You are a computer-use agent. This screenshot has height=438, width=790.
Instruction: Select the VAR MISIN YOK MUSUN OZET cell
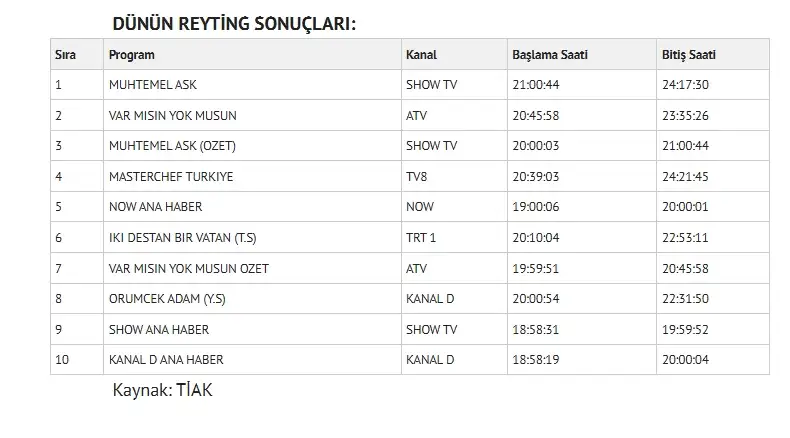252,268
